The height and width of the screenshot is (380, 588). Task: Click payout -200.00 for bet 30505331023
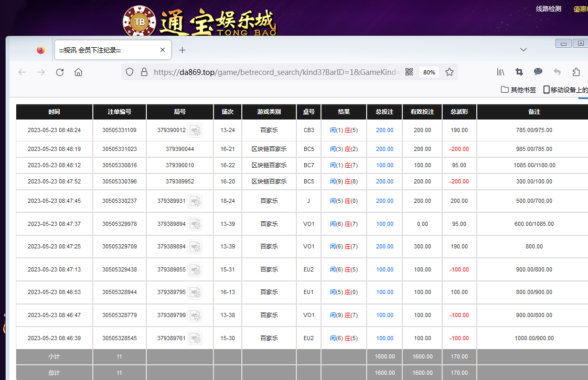click(459, 149)
